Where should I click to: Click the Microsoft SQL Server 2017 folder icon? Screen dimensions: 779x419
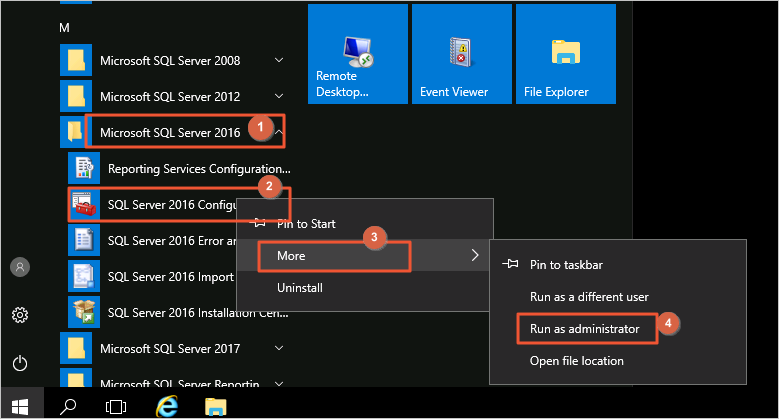76,348
